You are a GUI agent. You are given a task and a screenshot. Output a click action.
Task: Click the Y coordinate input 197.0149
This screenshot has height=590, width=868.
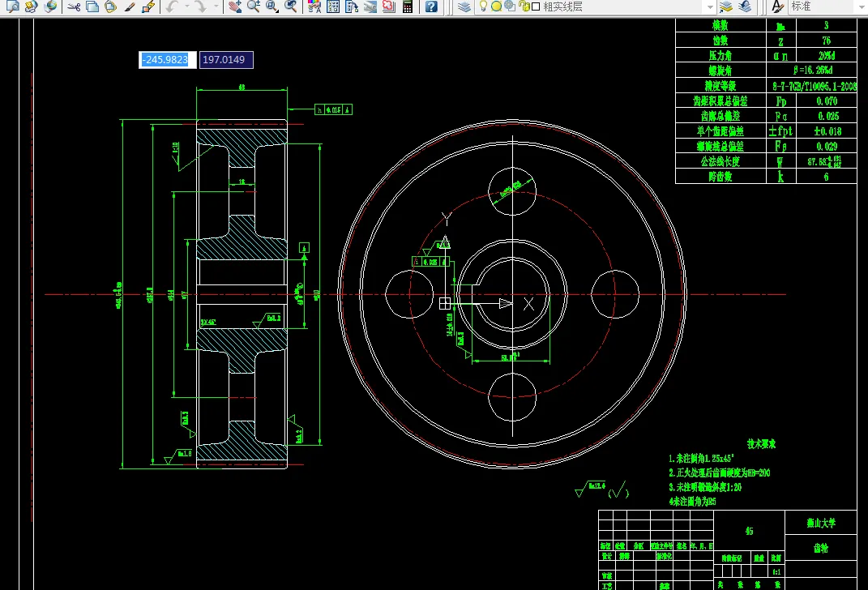coord(226,60)
